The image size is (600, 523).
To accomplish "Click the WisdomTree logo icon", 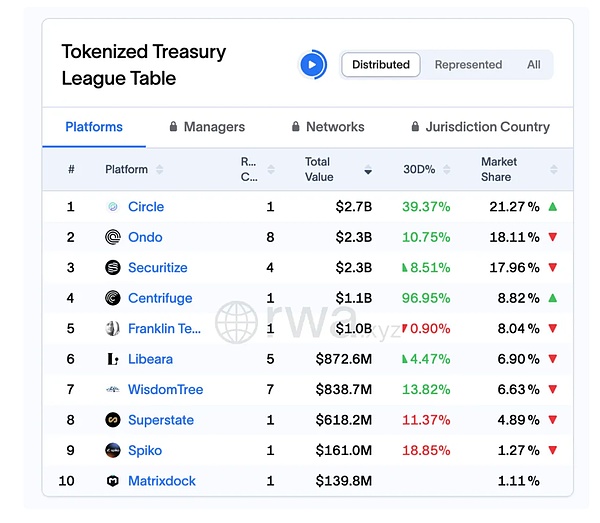I will (113, 390).
